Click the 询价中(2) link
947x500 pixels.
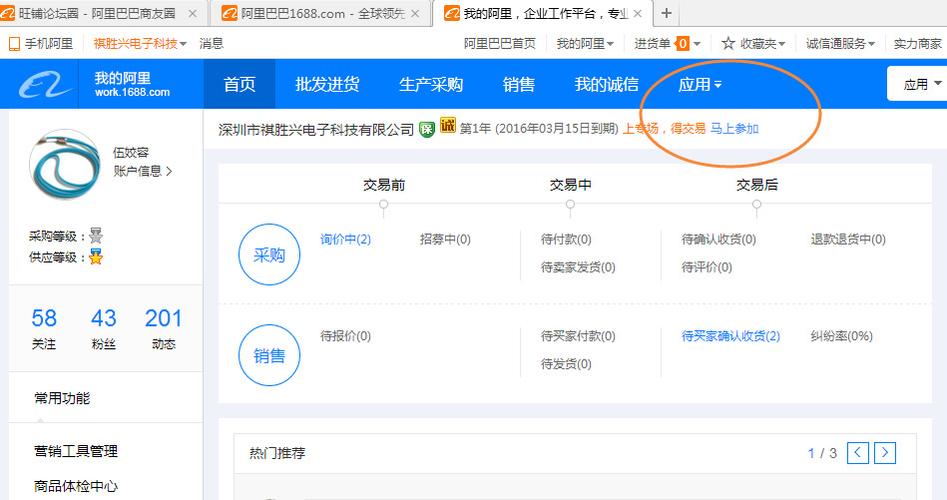[x=345, y=239]
